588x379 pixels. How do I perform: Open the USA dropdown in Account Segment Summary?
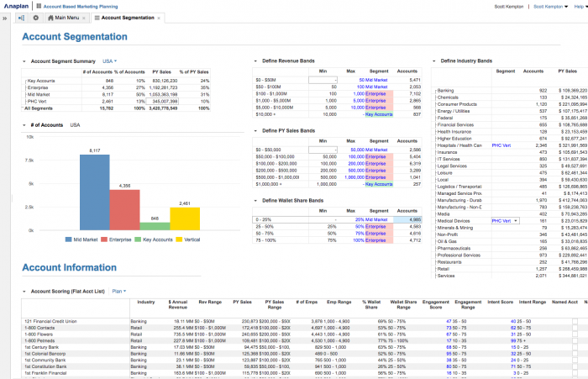click(x=110, y=61)
